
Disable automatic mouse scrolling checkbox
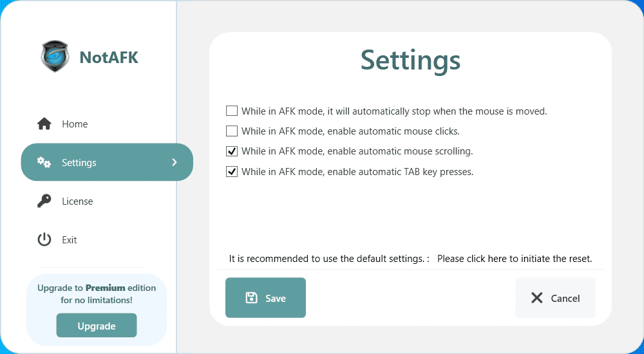(x=232, y=152)
